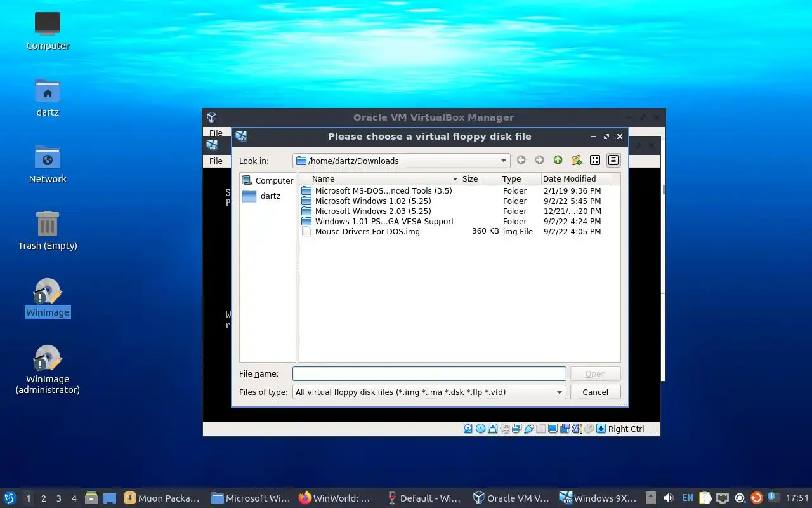Switch to virtual desktop 2
Viewport: 812px width, 508px height.
click(44, 498)
